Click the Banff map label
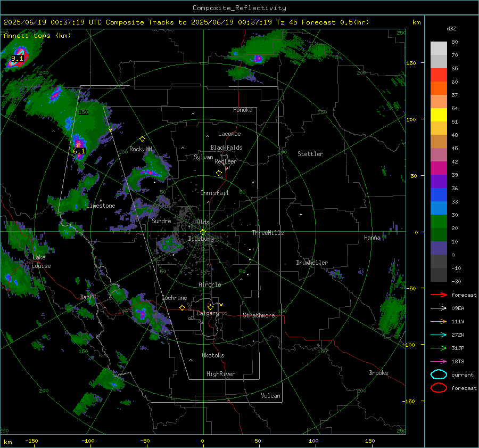This screenshot has width=479, height=448. tap(88, 297)
